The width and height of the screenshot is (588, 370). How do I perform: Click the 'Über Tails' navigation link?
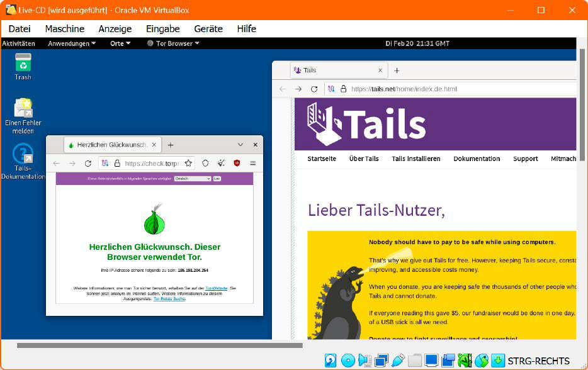coord(364,159)
